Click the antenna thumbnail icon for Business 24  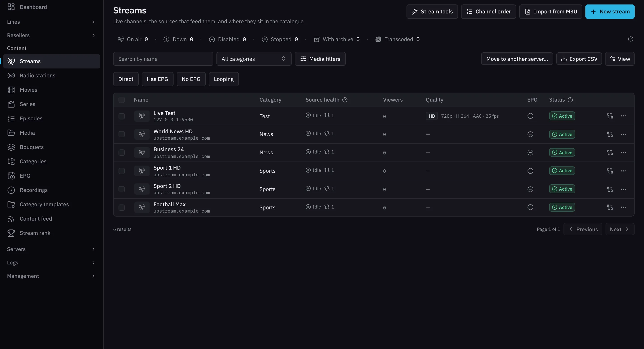(142, 153)
